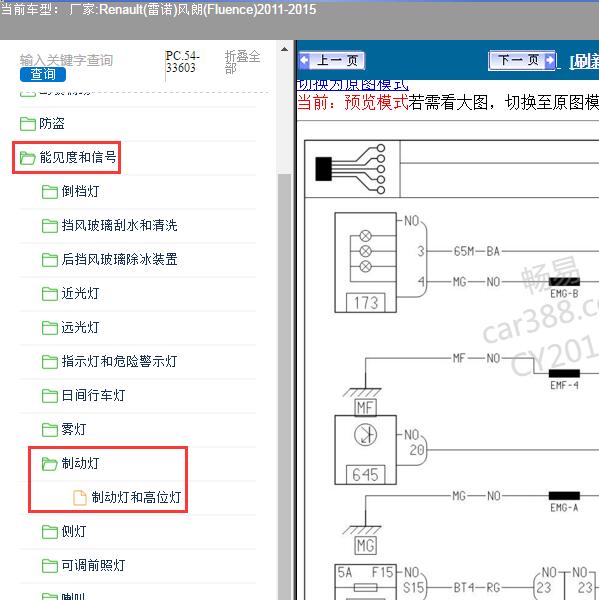Click the connector symbol in diagram header
The width and height of the screenshot is (599, 600).
350,169
